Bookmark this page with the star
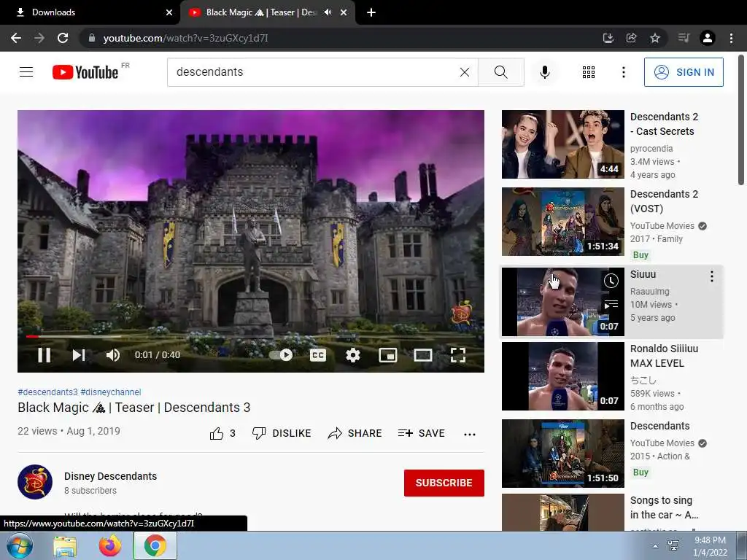 (x=655, y=38)
